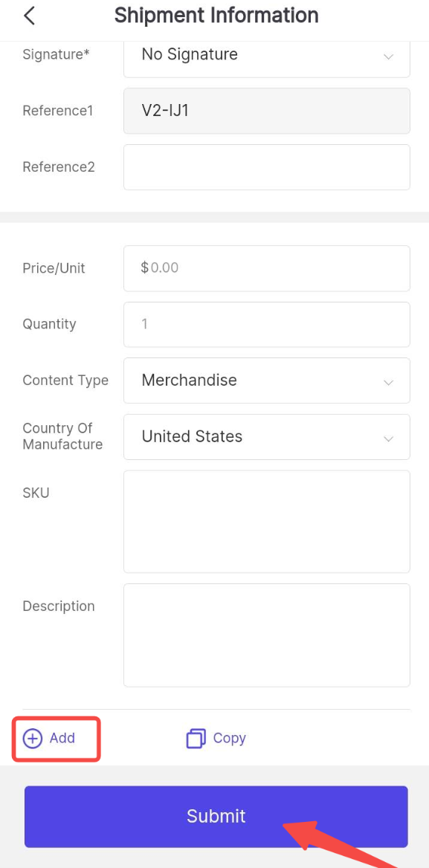Click the Shipment Information page title
This screenshot has width=429, height=868.
216,16
